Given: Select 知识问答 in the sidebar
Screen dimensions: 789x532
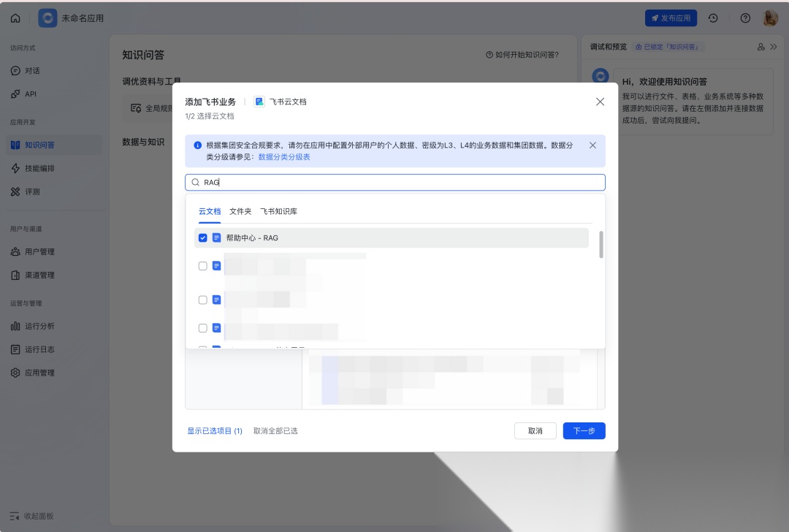Looking at the screenshot, I should point(54,145).
